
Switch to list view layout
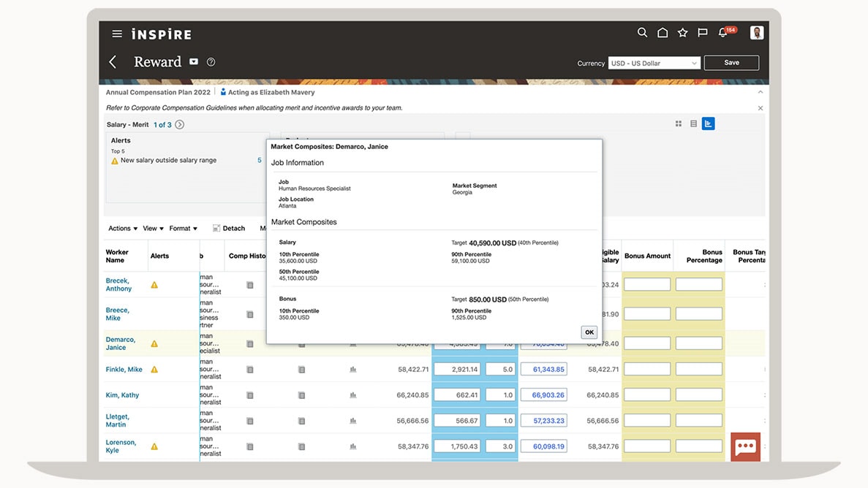[x=693, y=124]
